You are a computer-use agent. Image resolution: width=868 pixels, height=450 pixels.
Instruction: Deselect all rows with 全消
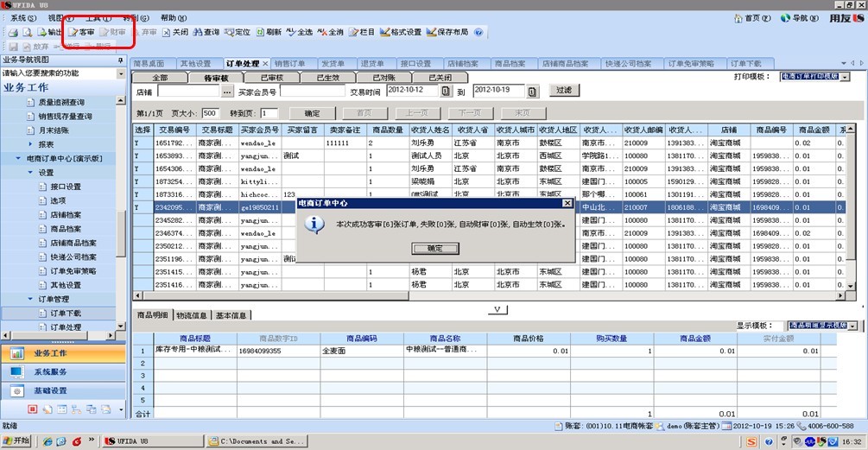tap(331, 33)
